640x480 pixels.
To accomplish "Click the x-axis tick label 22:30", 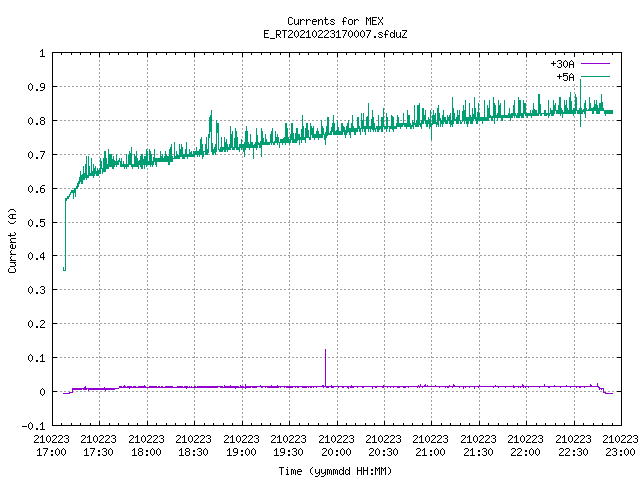I will (x=573, y=452).
